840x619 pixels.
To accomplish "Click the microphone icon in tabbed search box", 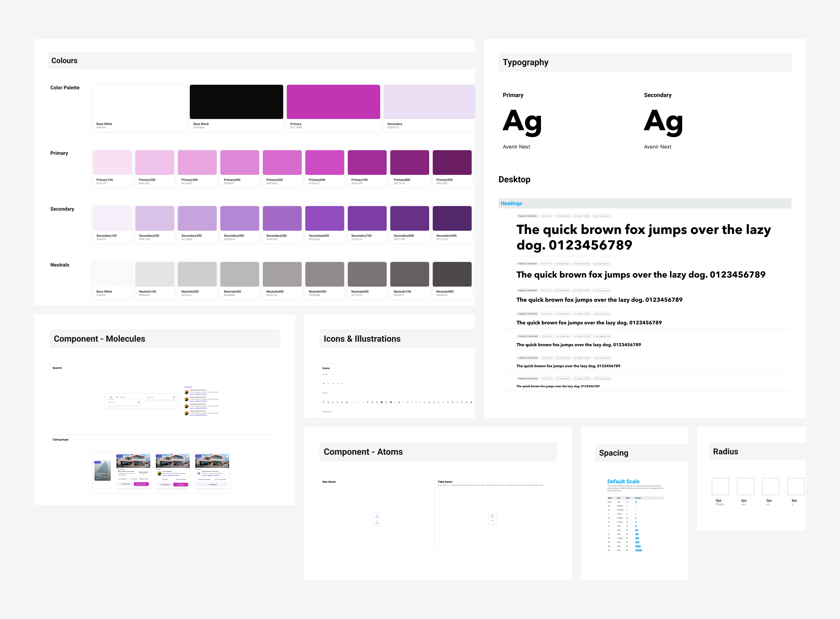I will pyautogui.click(x=139, y=402).
